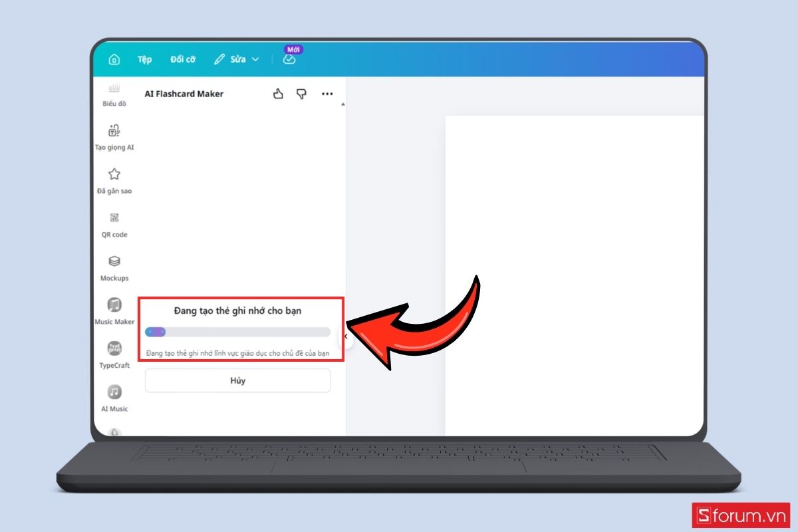Screen dimensions: 798x532
Task: Open the AI Music app
Action: click(x=114, y=398)
